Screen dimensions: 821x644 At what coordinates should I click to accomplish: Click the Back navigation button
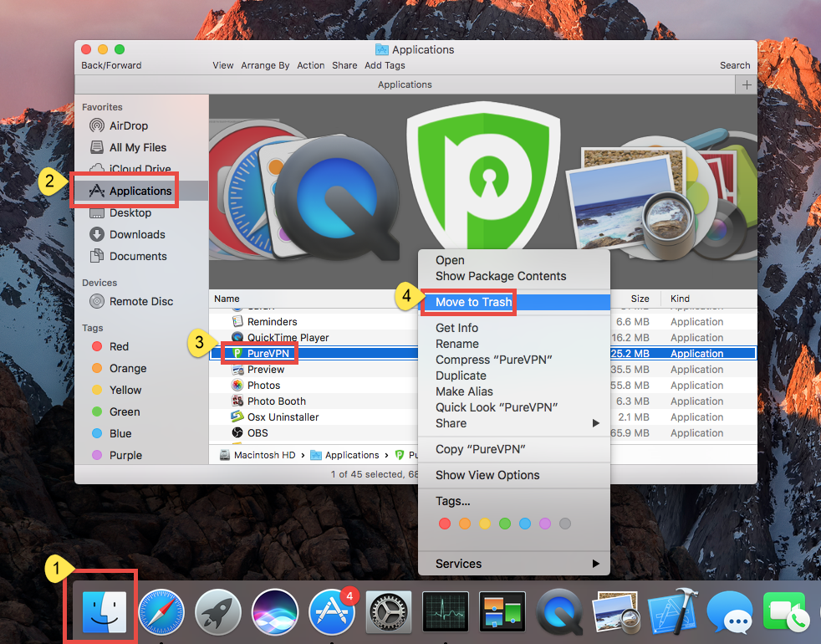tap(92, 64)
